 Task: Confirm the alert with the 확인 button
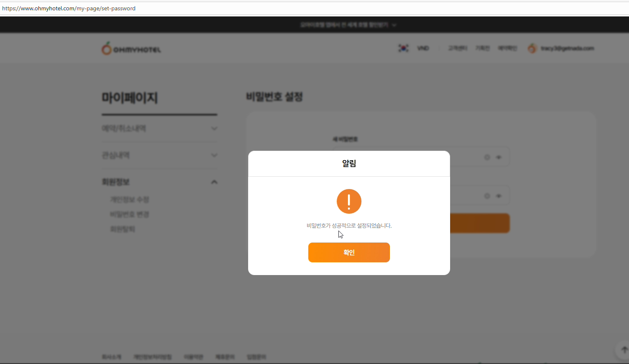[349, 252]
